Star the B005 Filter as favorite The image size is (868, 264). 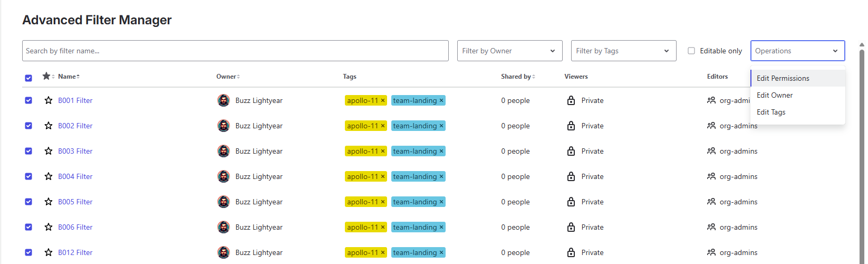point(49,202)
